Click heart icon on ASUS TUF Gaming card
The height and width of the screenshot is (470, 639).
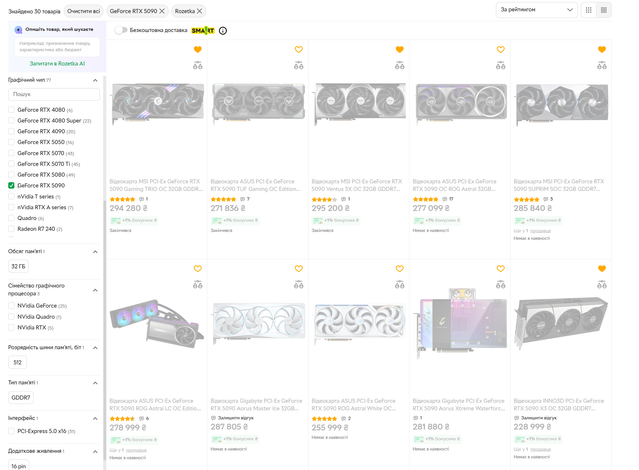tap(299, 49)
